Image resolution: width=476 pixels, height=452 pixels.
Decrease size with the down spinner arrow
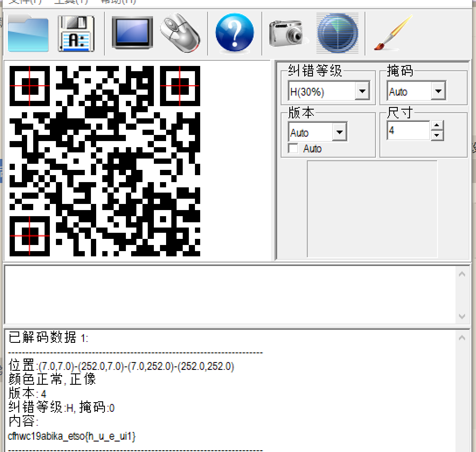coord(437,135)
